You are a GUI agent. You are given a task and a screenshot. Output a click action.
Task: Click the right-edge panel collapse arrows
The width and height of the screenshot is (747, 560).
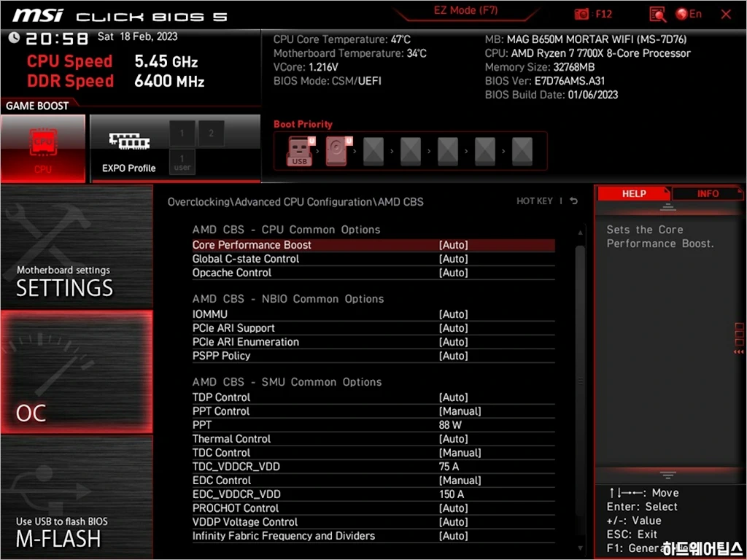[x=738, y=352]
